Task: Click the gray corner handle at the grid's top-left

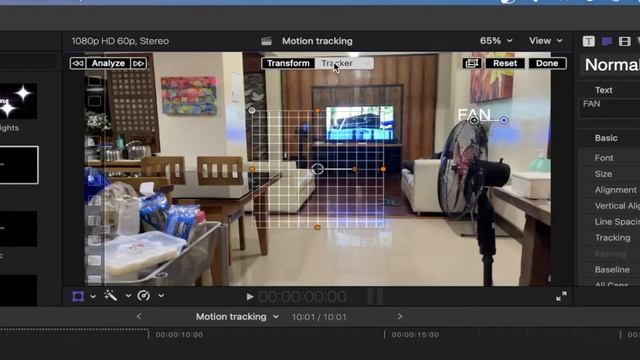Action: [252, 110]
